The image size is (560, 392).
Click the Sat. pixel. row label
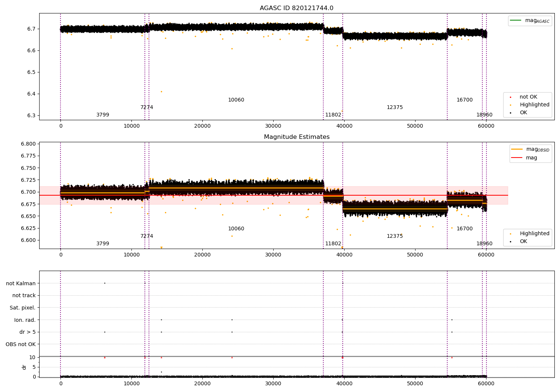coord(23,308)
